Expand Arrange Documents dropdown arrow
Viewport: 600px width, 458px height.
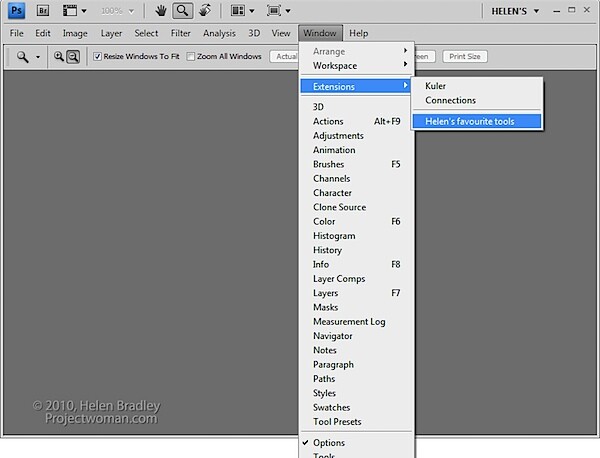tap(252, 11)
